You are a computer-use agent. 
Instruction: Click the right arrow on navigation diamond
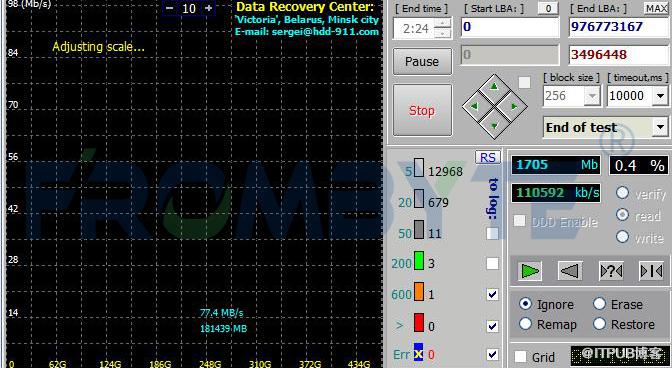pyautogui.click(x=514, y=106)
